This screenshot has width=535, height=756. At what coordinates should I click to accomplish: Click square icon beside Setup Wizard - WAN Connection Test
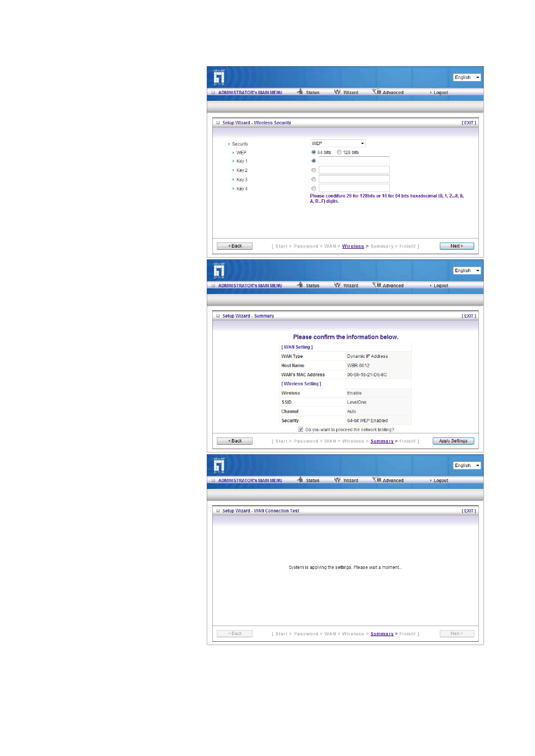point(218,511)
